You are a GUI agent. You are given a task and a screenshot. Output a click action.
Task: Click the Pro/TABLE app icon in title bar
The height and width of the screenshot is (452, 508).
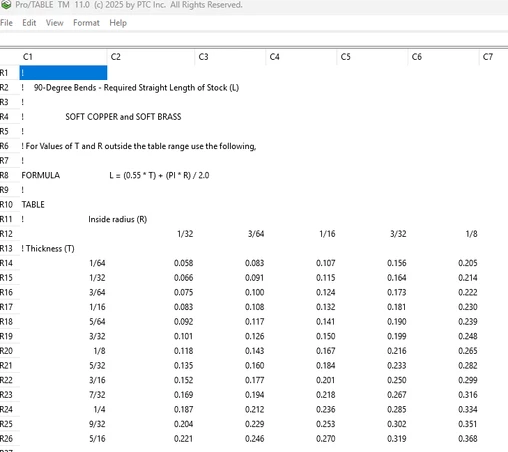[x=6, y=5]
